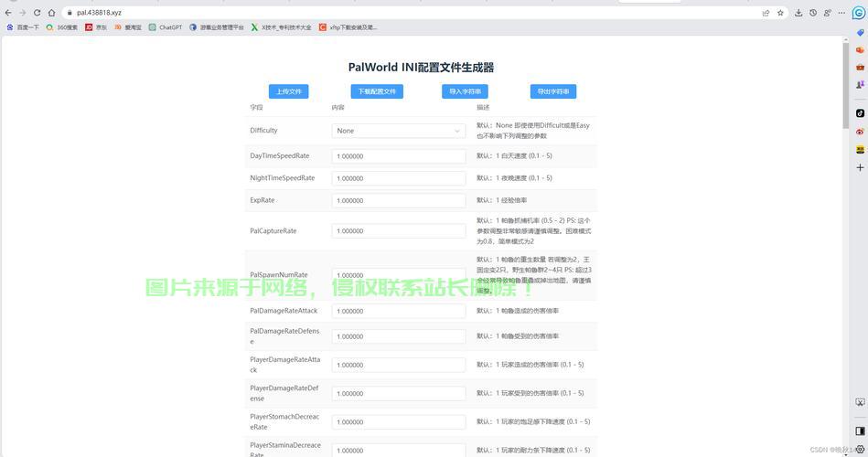Focus the PalCaptureRate value field
The image size is (868, 457).
[399, 230]
